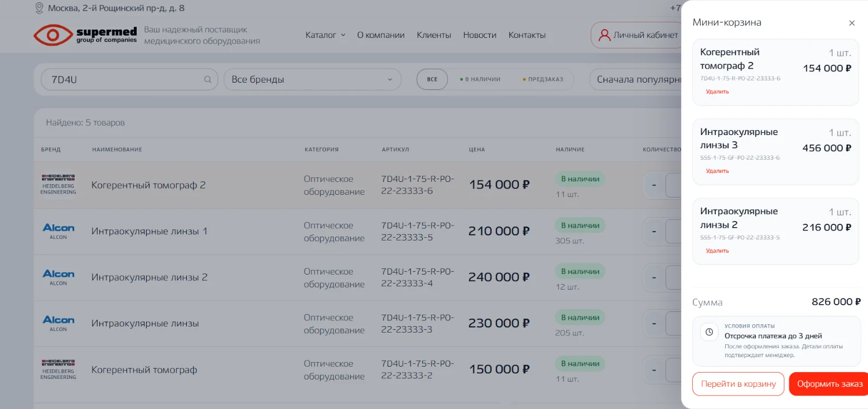Open the Сначала популярные sort dropdown

coord(635,79)
